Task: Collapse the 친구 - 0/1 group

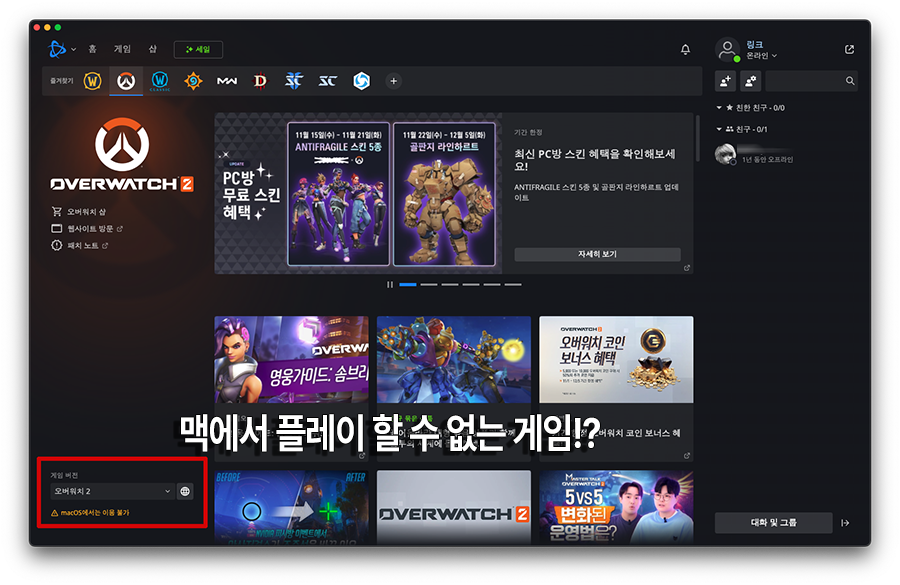Action: 719,129
